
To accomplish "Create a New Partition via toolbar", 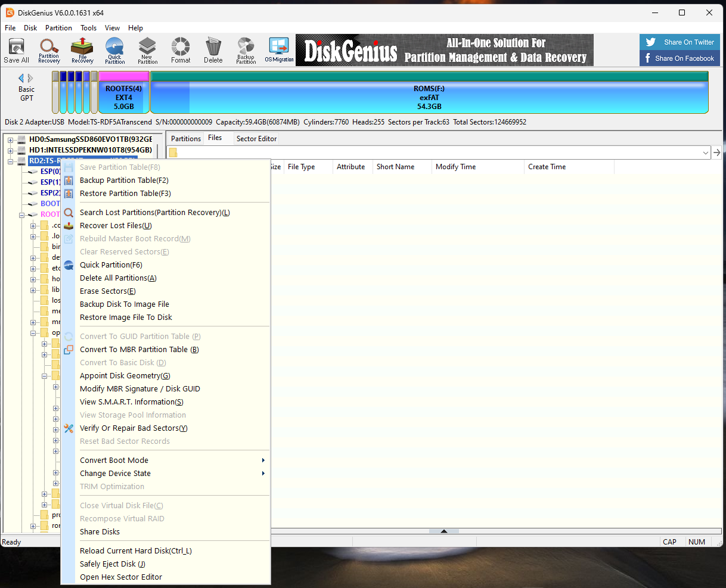I will click(x=147, y=51).
